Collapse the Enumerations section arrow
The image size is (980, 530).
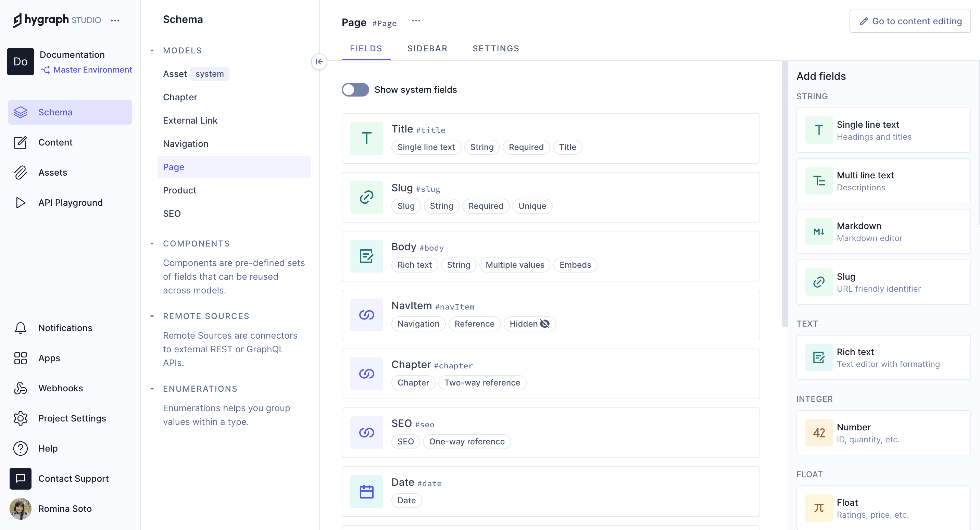[x=152, y=389]
